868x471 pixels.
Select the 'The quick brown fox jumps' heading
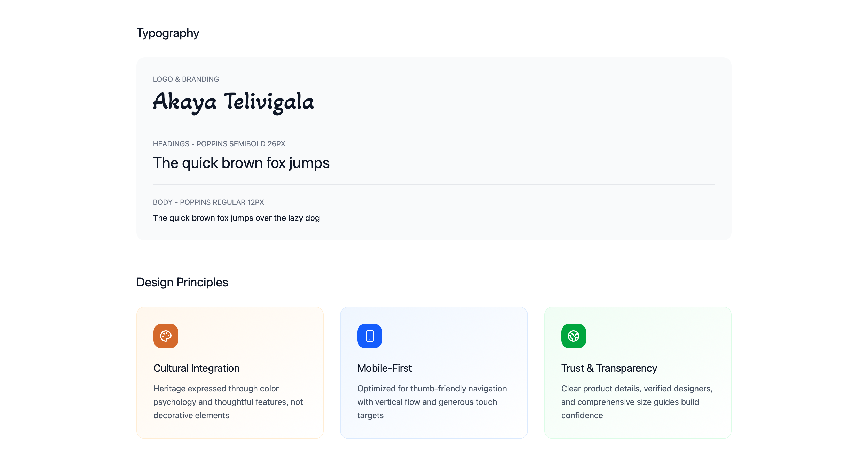pos(241,163)
